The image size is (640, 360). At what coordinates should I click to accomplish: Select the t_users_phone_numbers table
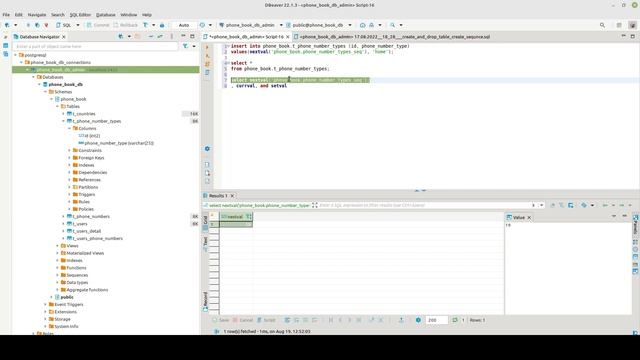click(98, 239)
